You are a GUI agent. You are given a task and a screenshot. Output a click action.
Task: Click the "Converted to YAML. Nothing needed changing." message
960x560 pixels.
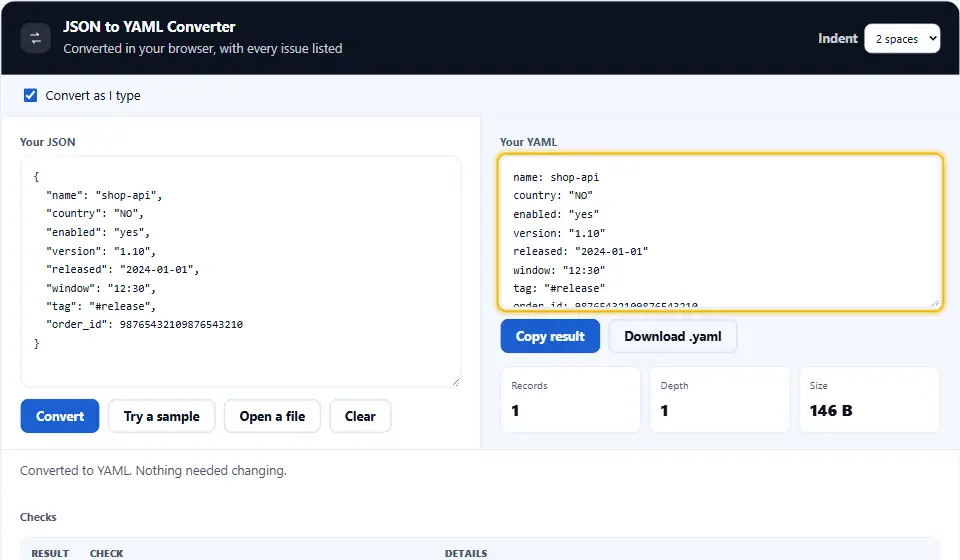[153, 471]
